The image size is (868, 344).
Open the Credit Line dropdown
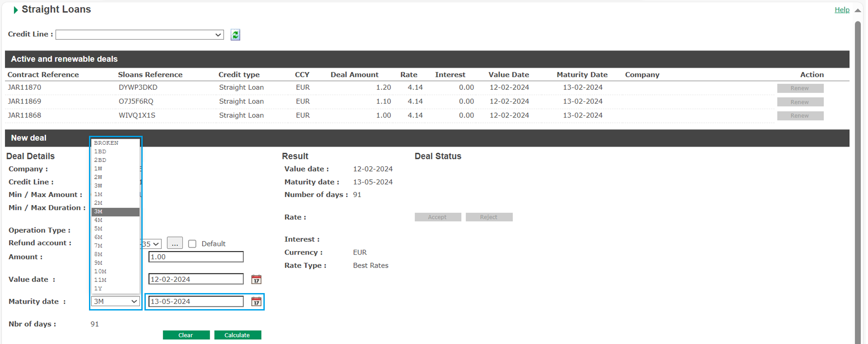coord(140,35)
